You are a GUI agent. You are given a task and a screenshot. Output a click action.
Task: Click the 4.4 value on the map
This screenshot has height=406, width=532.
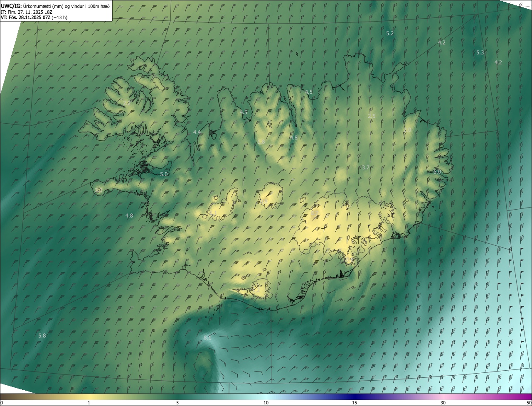pos(197,132)
